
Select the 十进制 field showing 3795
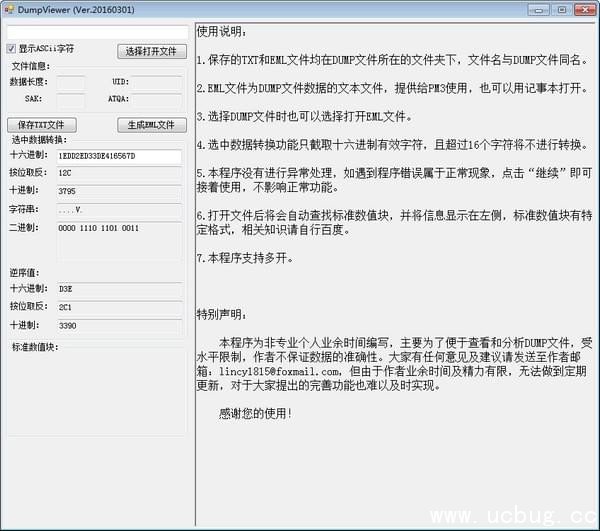coord(118,190)
